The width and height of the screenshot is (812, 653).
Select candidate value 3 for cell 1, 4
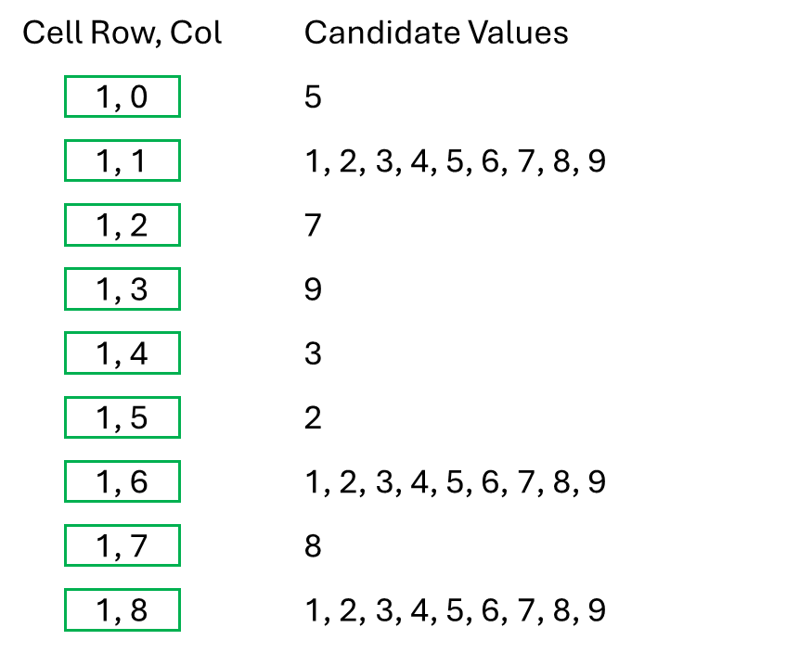click(313, 353)
